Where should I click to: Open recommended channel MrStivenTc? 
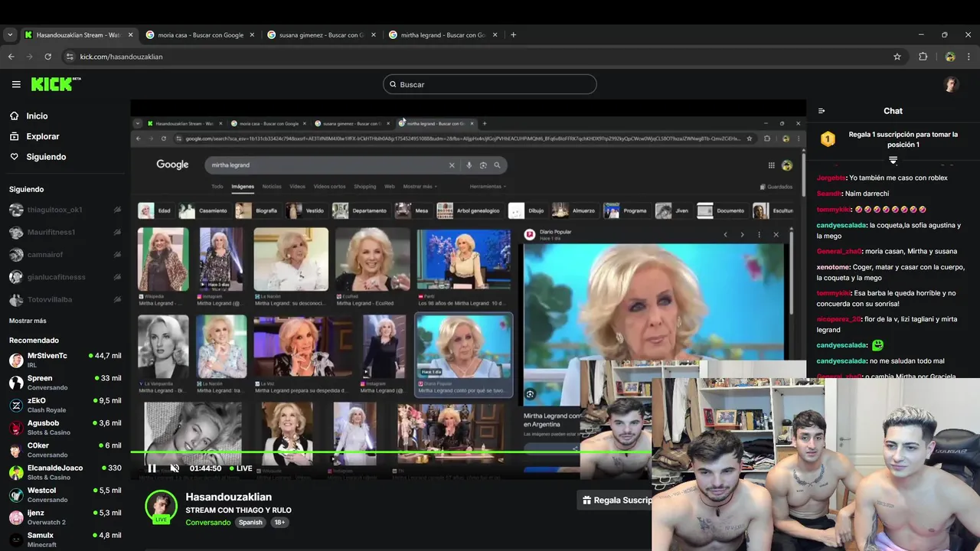(x=64, y=360)
